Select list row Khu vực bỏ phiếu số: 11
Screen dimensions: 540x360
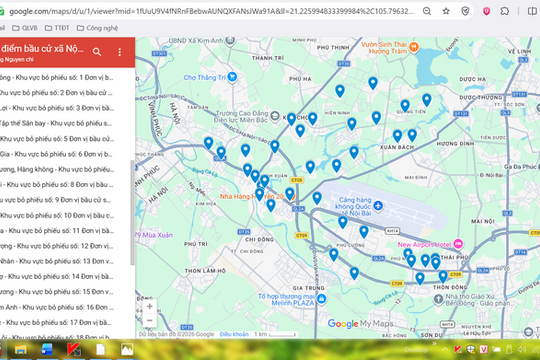coord(65,230)
